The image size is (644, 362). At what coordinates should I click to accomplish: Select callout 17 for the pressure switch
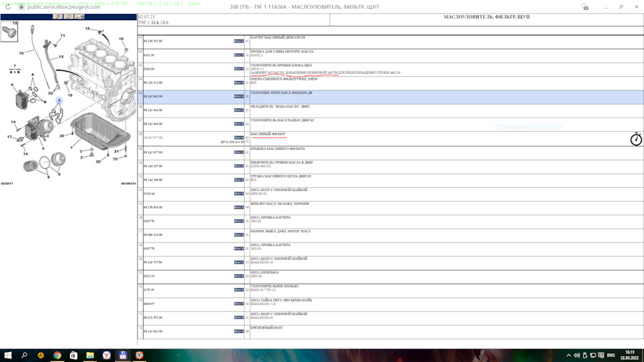coord(9,137)
